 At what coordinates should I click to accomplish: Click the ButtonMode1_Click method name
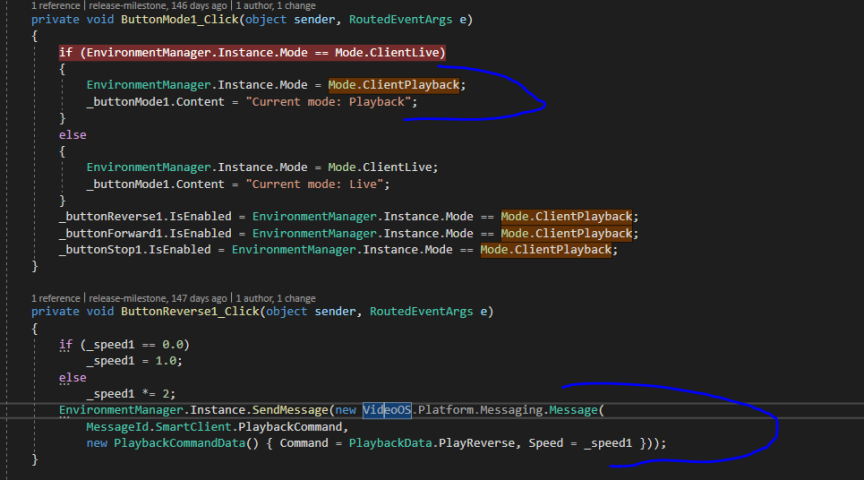(158, 19)
